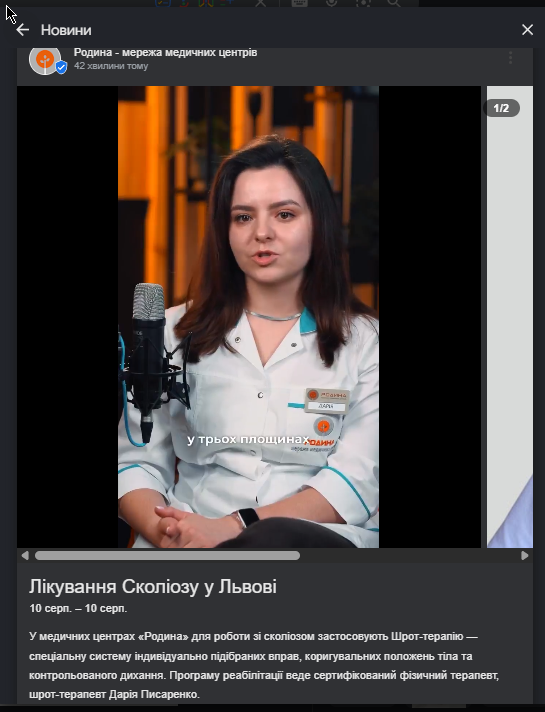This screenshot has width=545, height=712.
Task: Click the 42 хвилини тому timestamp
Action: pos(111,66)
